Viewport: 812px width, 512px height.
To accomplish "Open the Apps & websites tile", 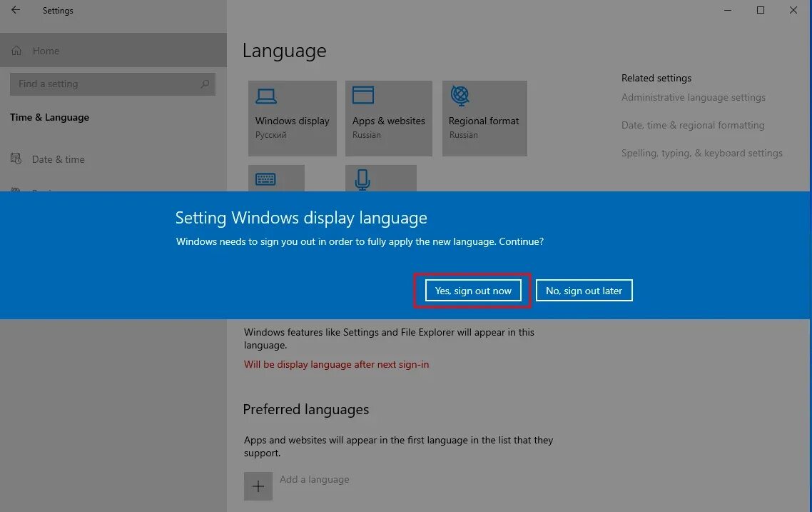I will click(x=388, y=118).
